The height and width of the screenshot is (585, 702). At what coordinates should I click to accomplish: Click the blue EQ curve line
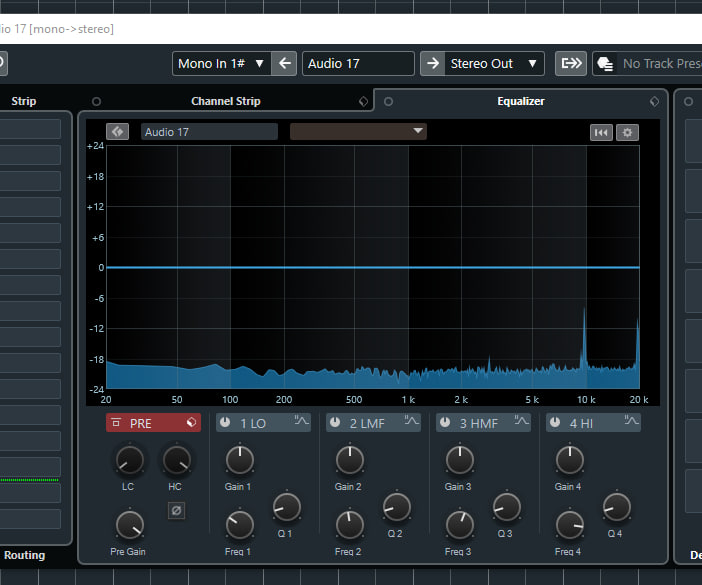372,267
